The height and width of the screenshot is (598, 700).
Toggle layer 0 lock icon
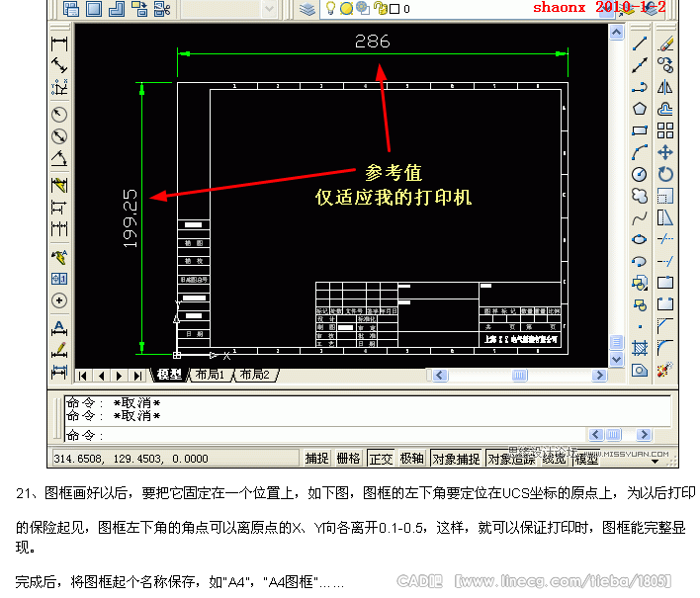click(381, 9)
